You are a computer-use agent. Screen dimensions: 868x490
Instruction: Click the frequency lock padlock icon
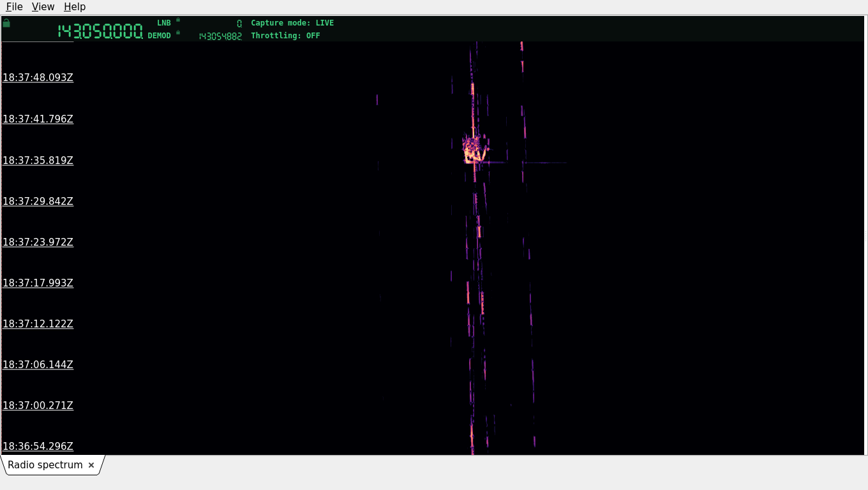[x=6, y=23]
